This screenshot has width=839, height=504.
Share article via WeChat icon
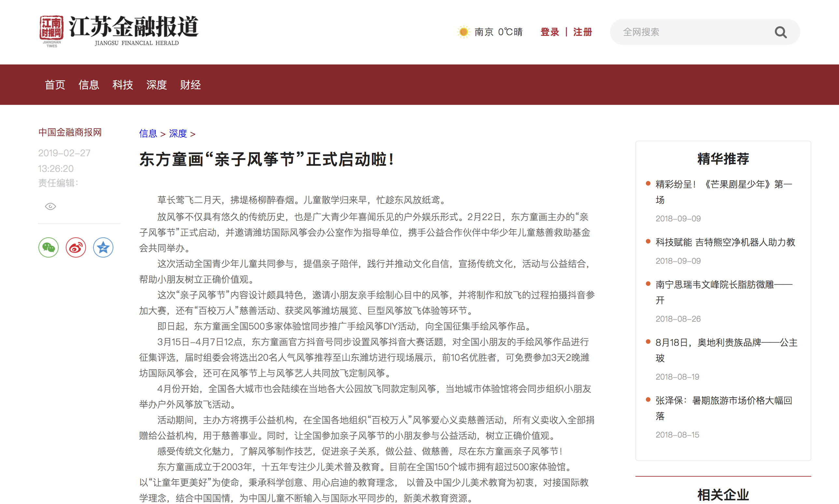pos(49,247)
